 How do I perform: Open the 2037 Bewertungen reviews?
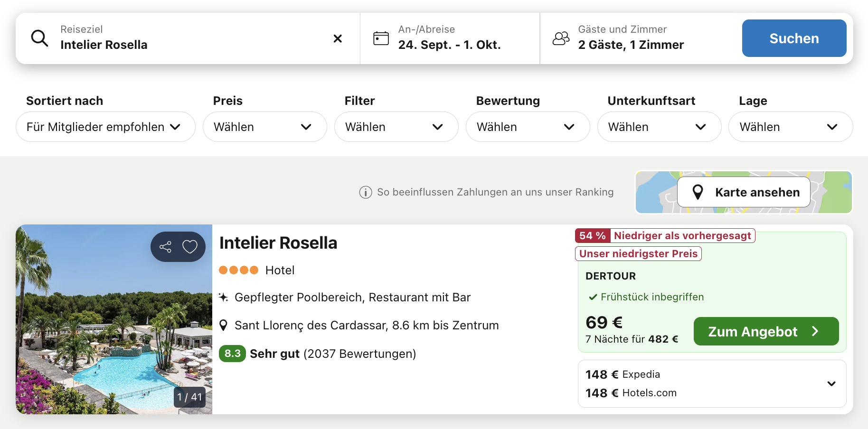click(x=359, y=354)
